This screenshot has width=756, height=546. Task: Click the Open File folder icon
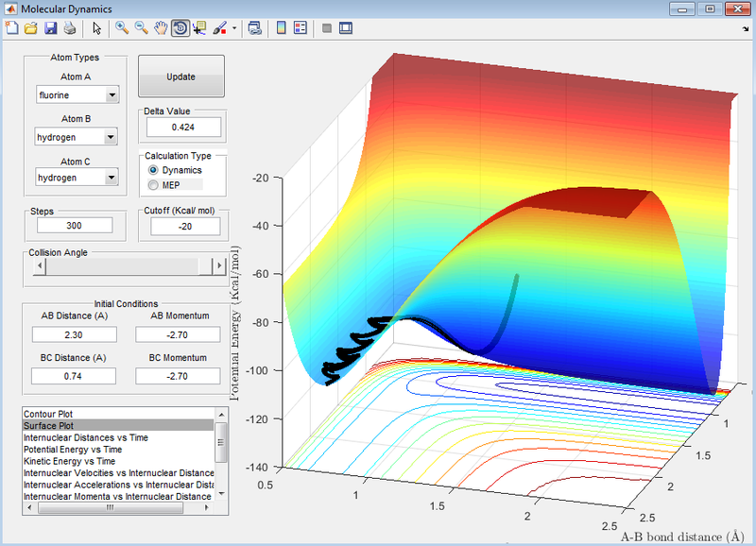(x=30, y=28)
